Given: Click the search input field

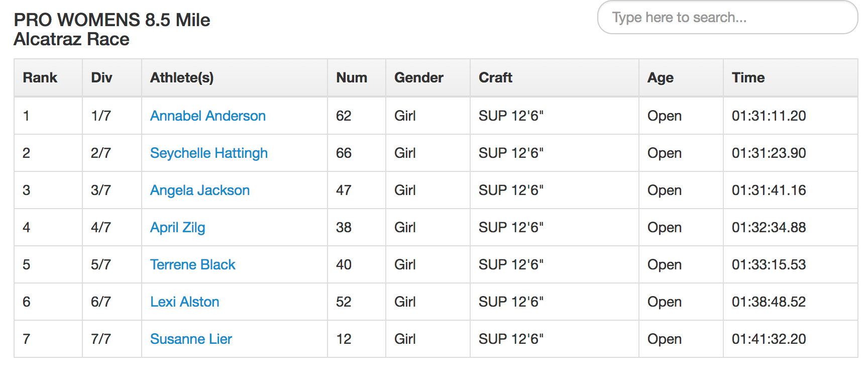Looking at the screenshot, I should (727, 18).
